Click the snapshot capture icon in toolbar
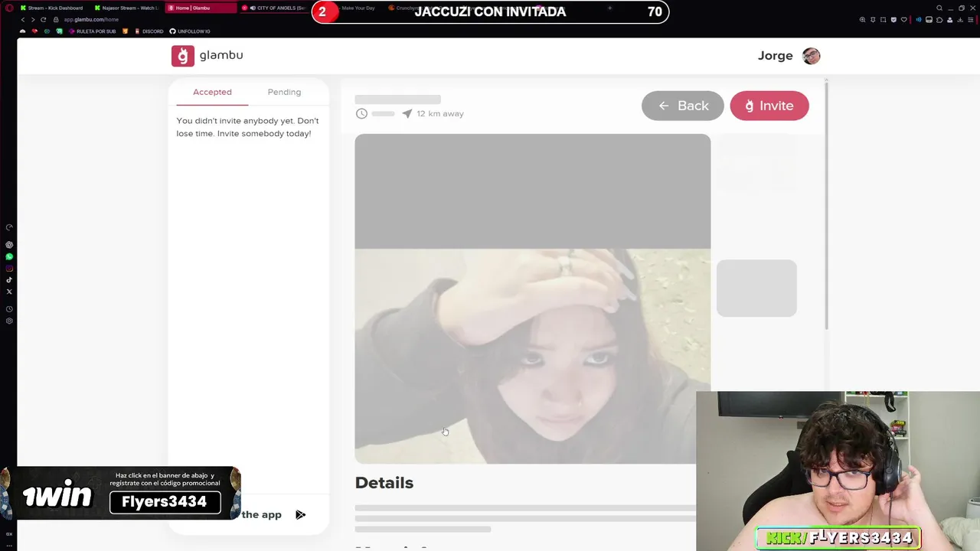 884,20
